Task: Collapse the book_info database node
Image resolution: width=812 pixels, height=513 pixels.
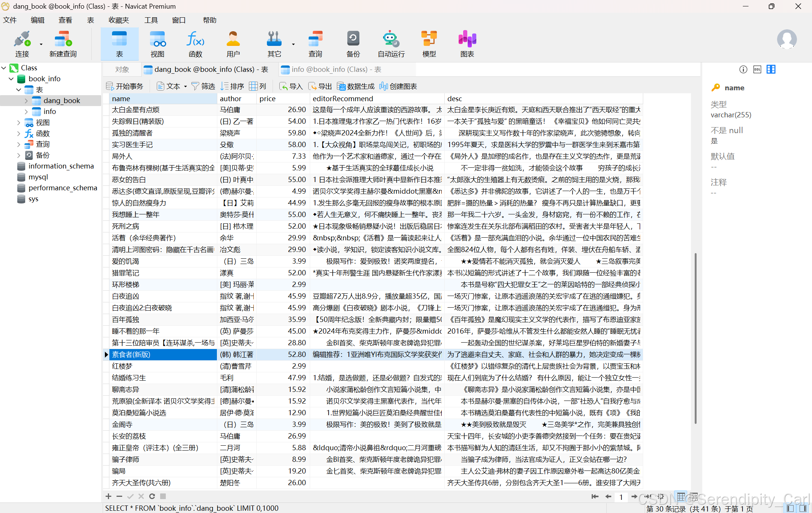Action: pyautogui.click(x=11, y=79)
